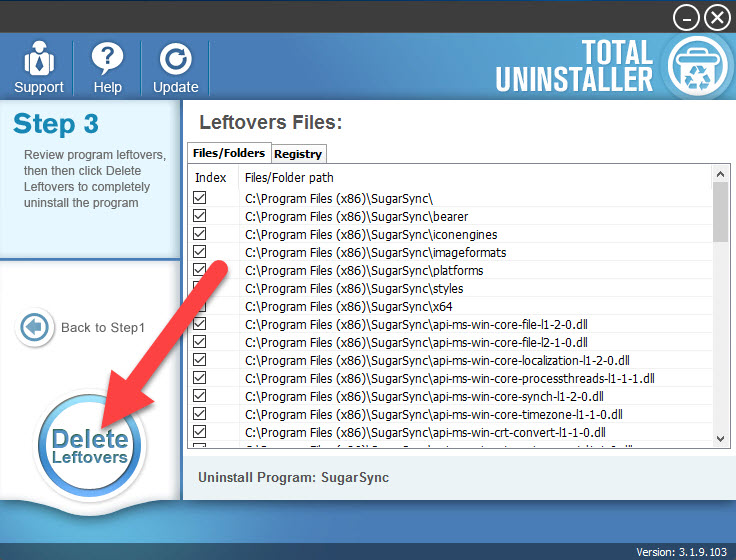
Task: Click the scroll down arrow of the list
Action: pos(721,439)
